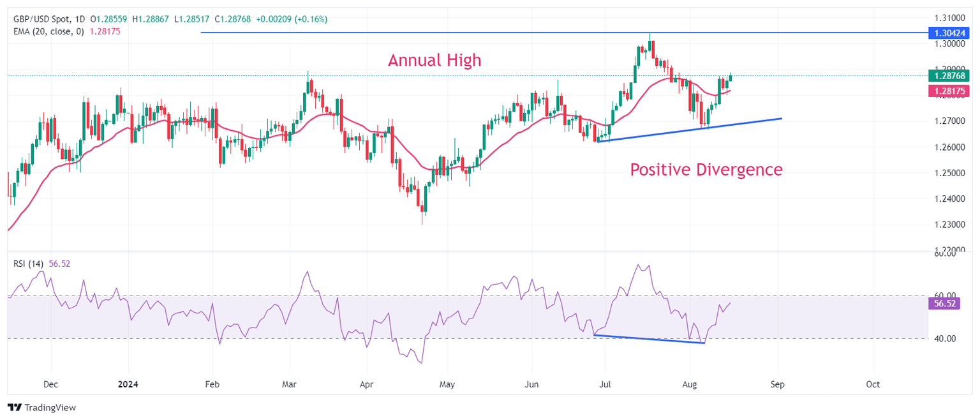Click the 1.23000 price axis label
This screenshot has height=420, width=980.
coord(948,225)
